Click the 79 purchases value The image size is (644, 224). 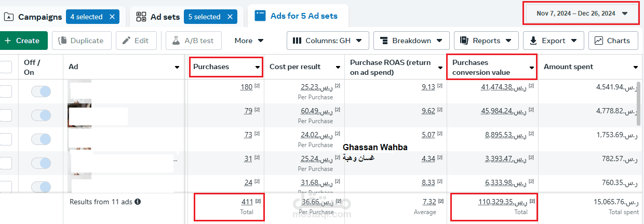[248, 111]
